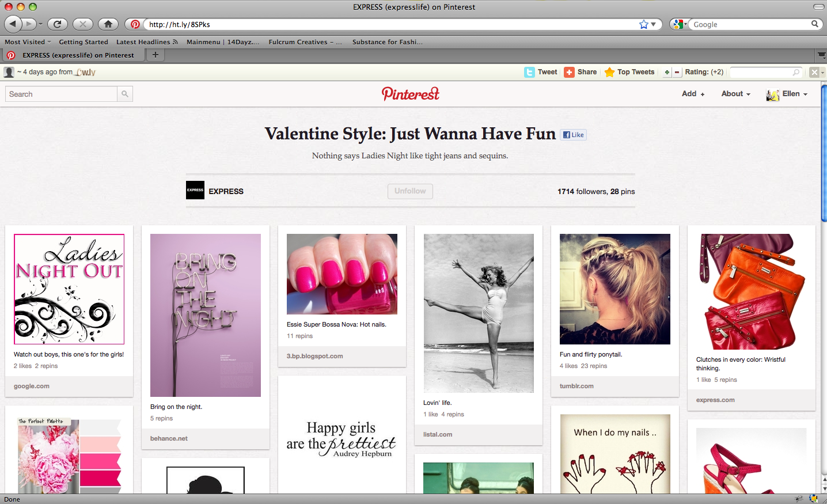This screenshot has width=827, height=504.
Task: Click the Pinterest search magnifier button
Action: [x=125, y=94]
